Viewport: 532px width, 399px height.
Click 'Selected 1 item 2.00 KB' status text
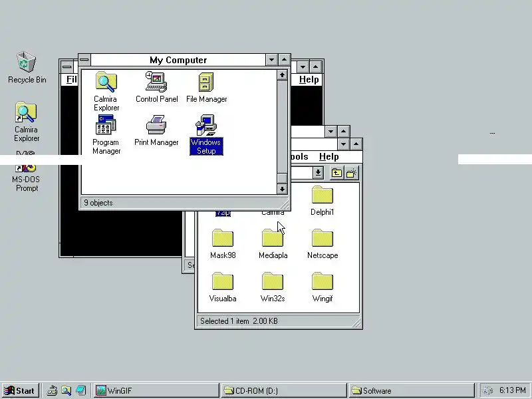click(x=239, y=321)
